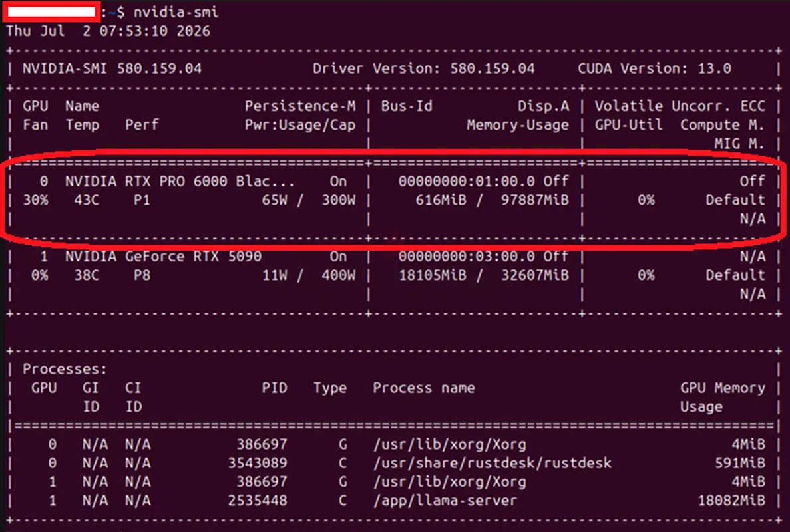Click the 18105MiB memory usage value

[x=433, y=276]
